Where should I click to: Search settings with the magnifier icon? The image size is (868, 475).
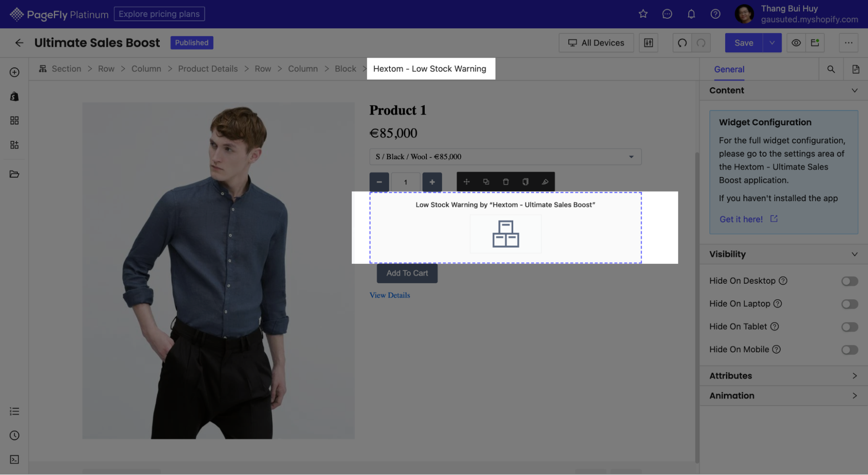[x=831, y=69]
